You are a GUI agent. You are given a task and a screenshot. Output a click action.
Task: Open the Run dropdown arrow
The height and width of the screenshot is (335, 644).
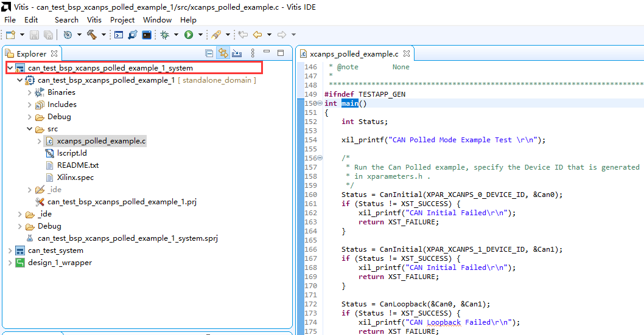pyautogui.click(x=200, y=35)
